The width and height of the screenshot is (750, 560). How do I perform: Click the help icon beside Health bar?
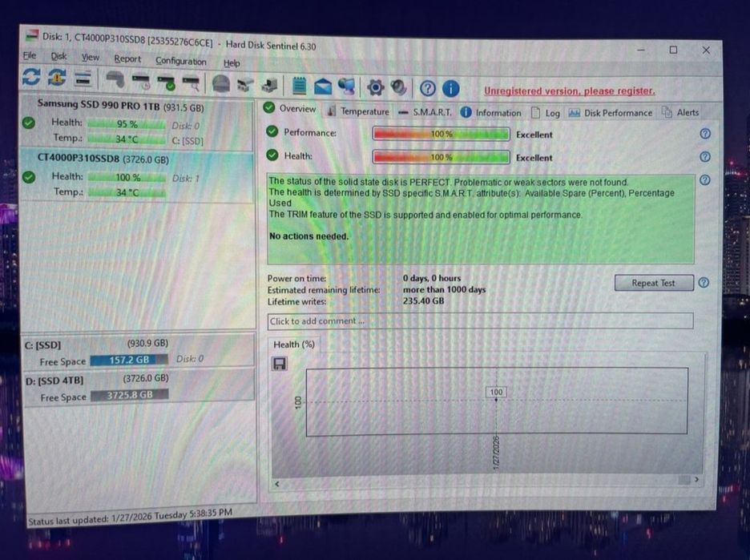click(705, 157)
